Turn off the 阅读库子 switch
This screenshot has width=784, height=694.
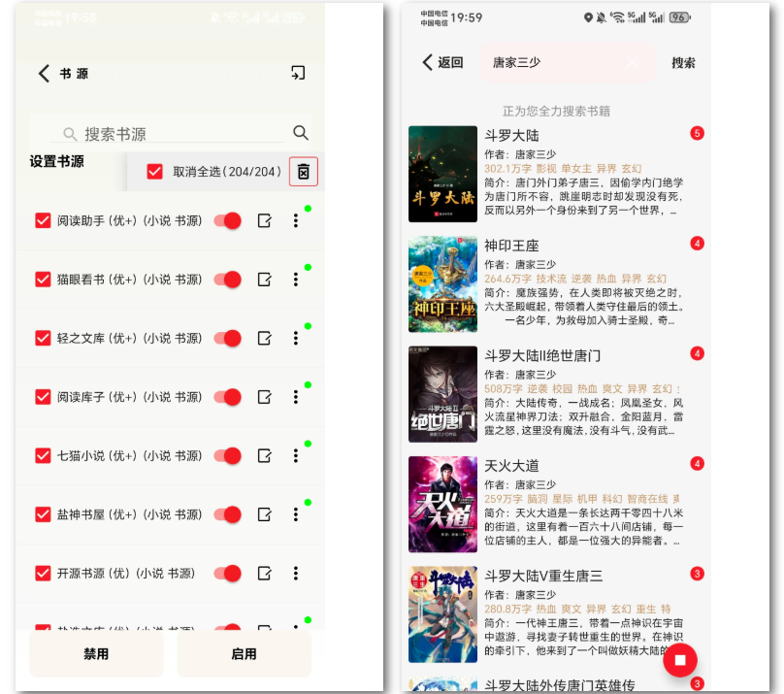coord(228,397)
